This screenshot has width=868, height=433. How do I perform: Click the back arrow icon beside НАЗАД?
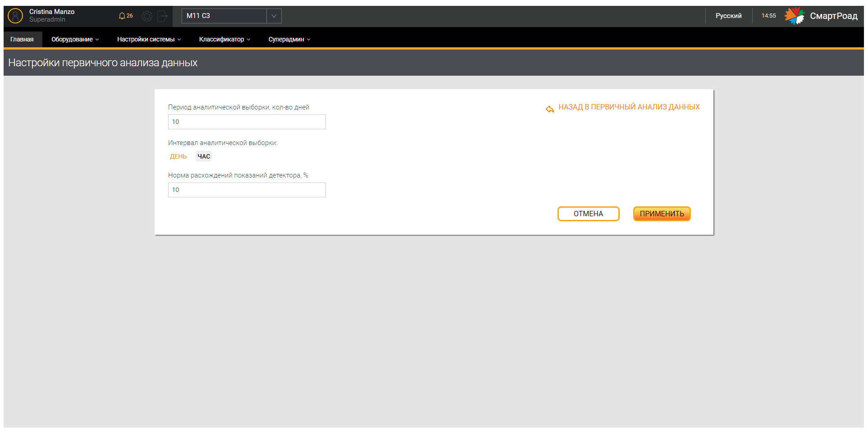[550, 109]
